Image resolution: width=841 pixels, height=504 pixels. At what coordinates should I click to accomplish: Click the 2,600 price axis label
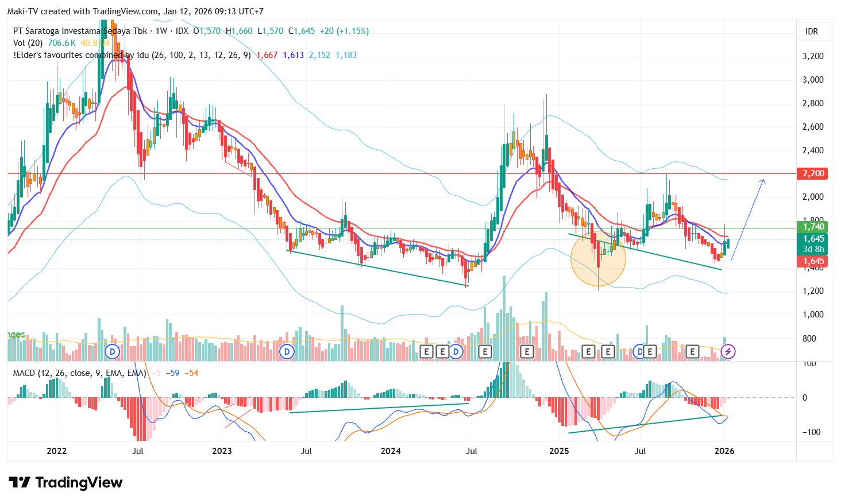[813, 127]
